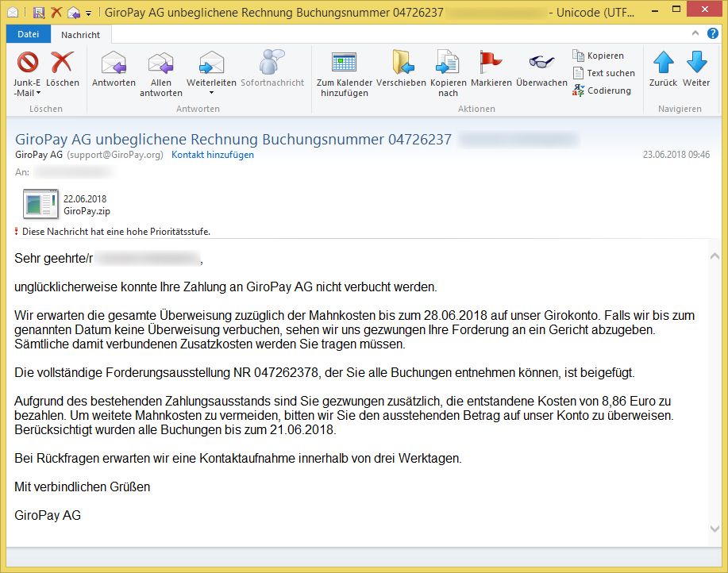Click the red X delete icon in the title bar toolbar
728x573 pixels.
coord(56,12)
